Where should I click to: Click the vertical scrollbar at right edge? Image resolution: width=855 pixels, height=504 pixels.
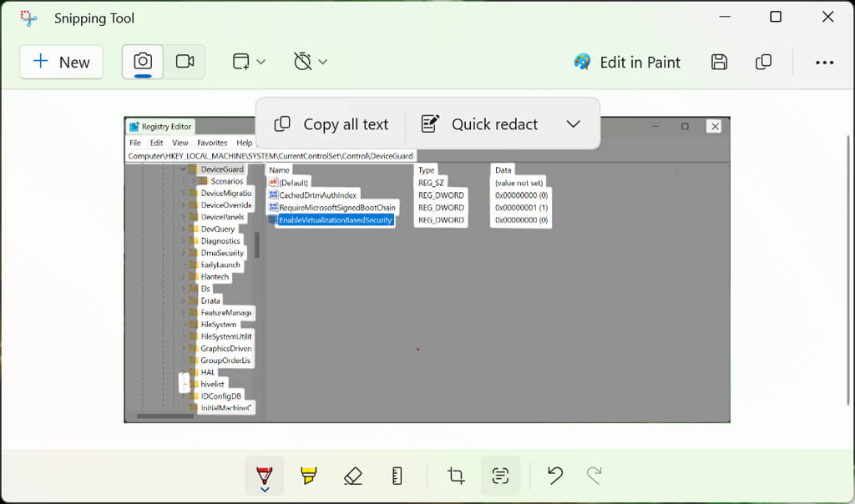click(x=848, y=270)
